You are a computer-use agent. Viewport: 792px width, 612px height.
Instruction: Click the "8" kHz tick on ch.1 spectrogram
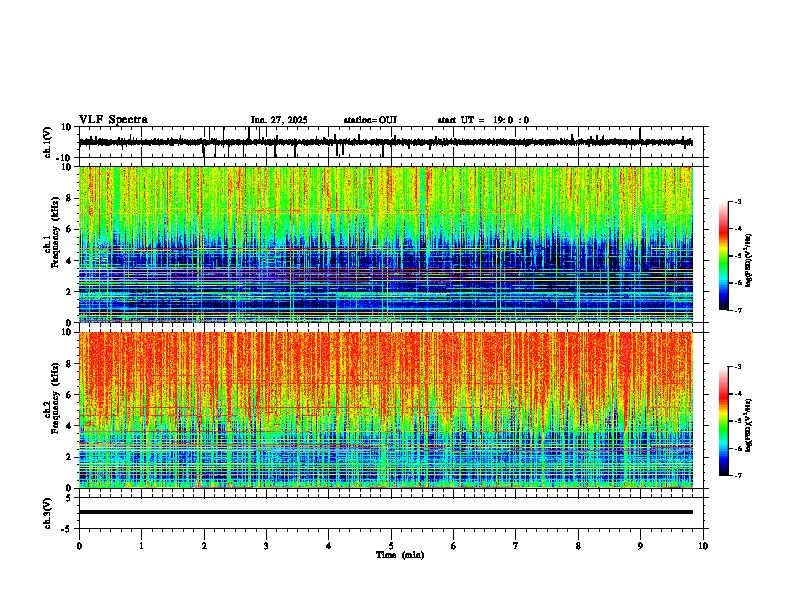[x=69, y=198]
